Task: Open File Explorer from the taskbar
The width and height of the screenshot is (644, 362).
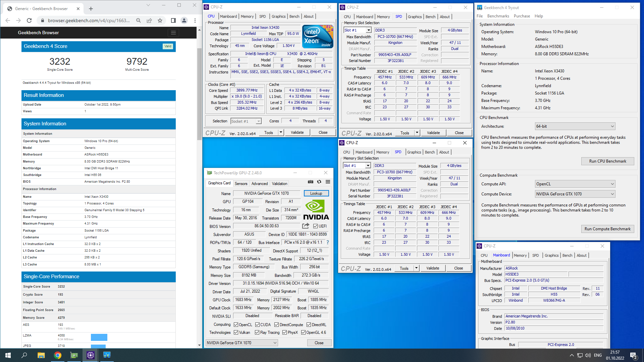Action: 41,355
